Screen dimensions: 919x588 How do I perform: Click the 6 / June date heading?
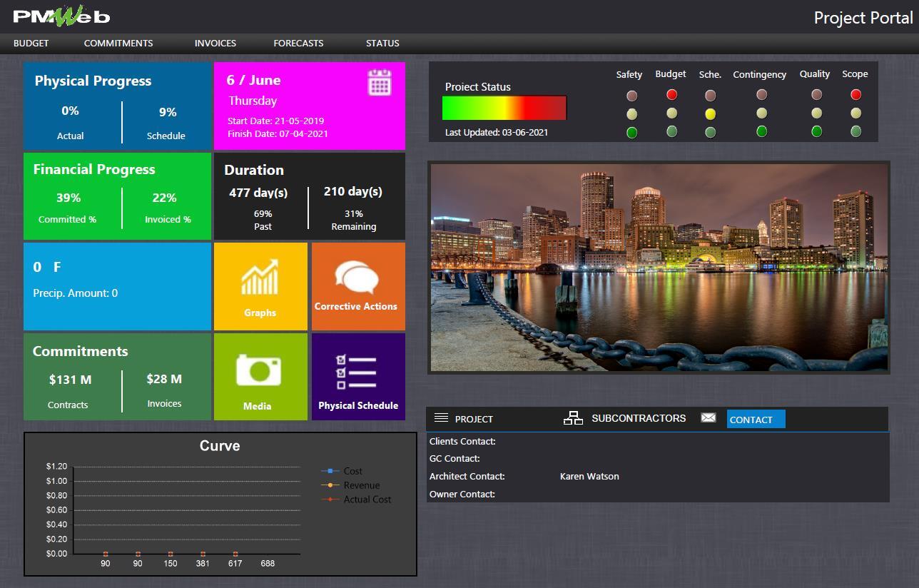254,80
